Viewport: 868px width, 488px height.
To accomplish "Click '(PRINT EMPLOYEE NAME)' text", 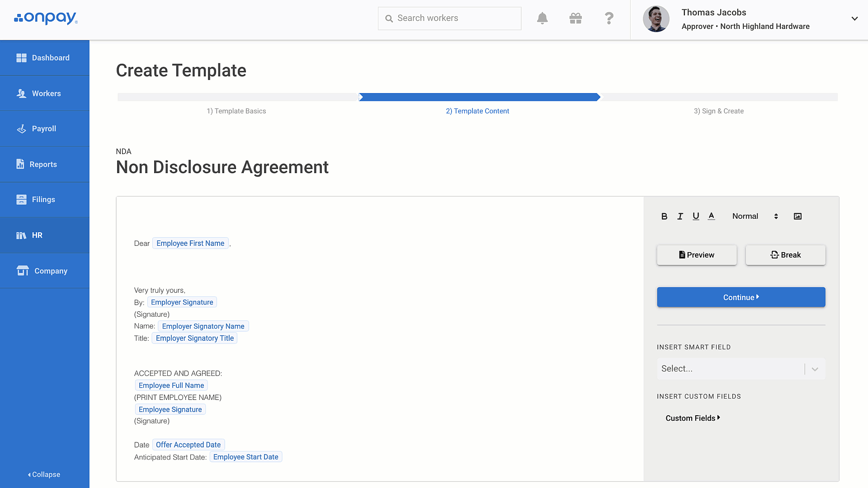I will [178, 398].
